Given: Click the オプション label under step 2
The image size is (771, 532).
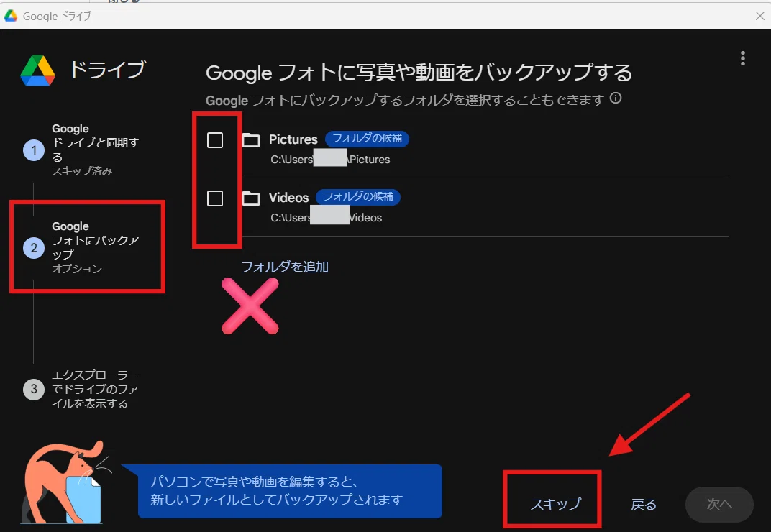Looking at the screenshot, I should pos(77,269).
